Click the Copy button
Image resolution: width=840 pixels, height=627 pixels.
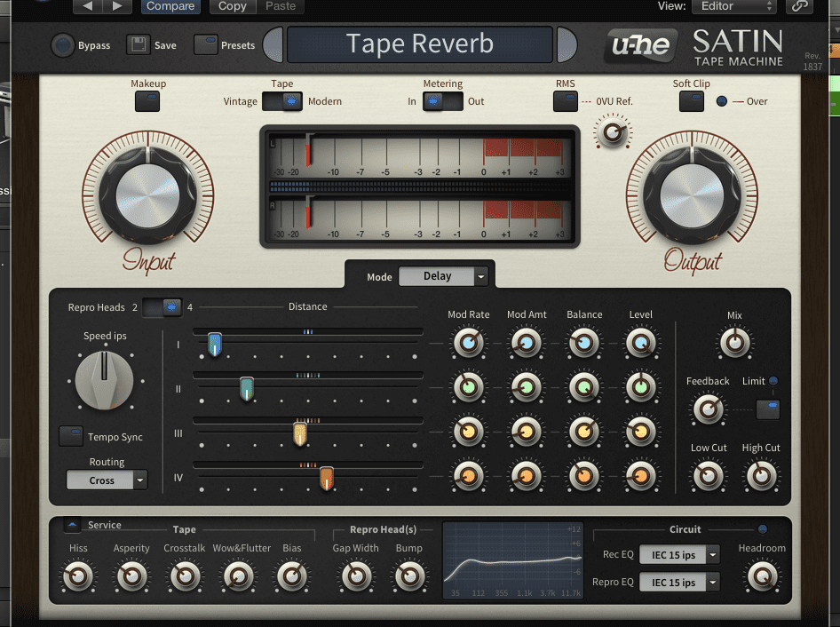click(232, 6)
